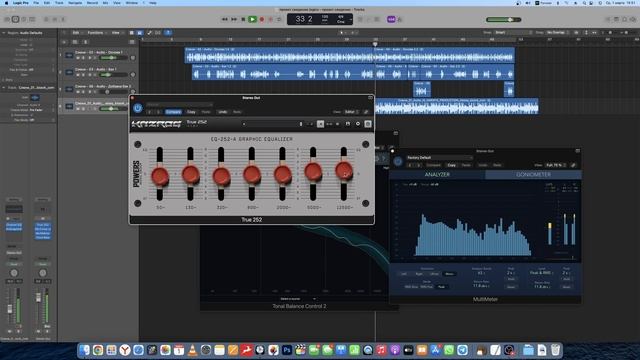Open the List Editors icon at top right
The image size is (640, 360).
point(608,19)
